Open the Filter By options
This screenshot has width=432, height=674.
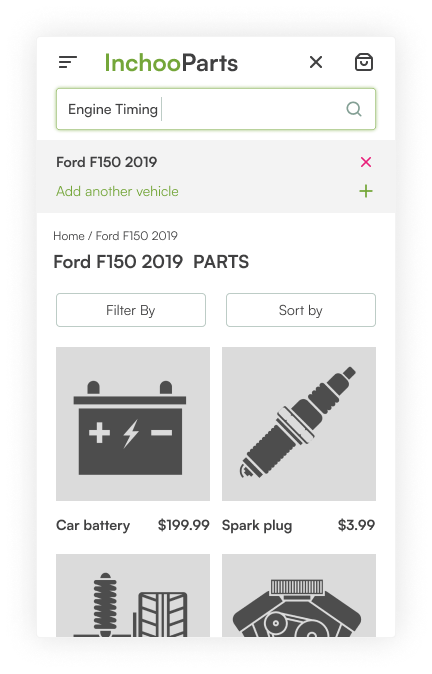pos(131,310)
